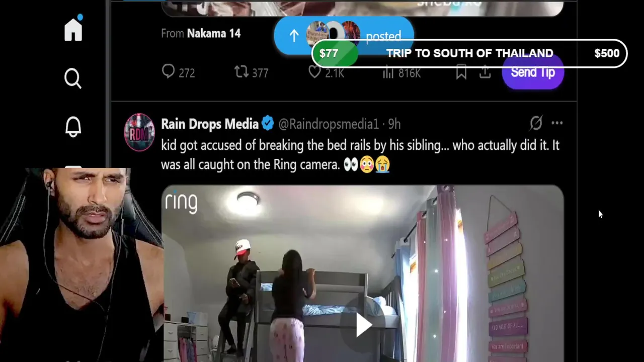The width and height of the screenshot is (644, 362).
Task: Bookmark the Nakama 14 post
Action: coord(461,73)
